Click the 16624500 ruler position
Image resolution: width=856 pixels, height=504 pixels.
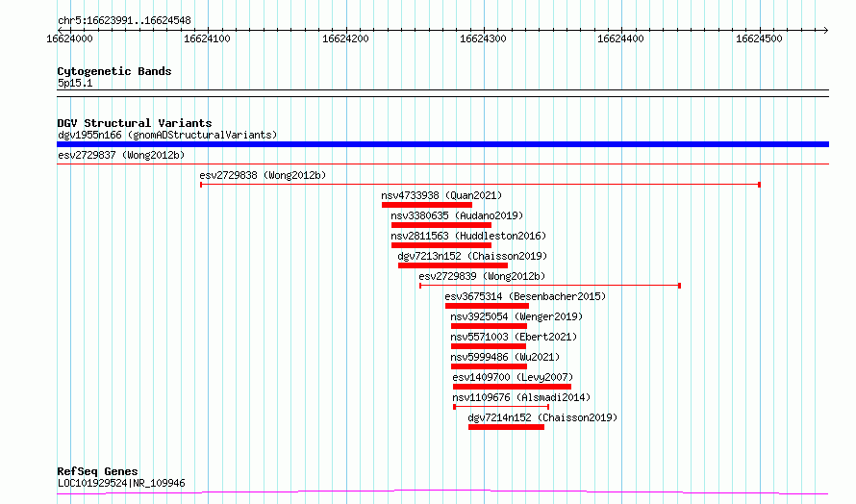[759, 38]
